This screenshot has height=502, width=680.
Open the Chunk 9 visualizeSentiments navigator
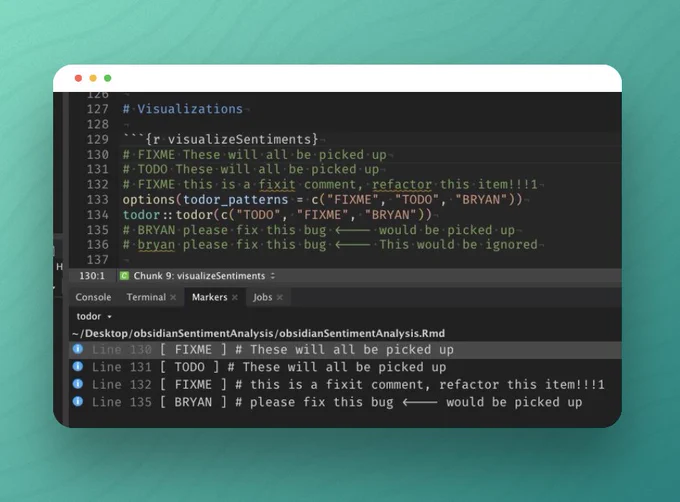[204, 276]
